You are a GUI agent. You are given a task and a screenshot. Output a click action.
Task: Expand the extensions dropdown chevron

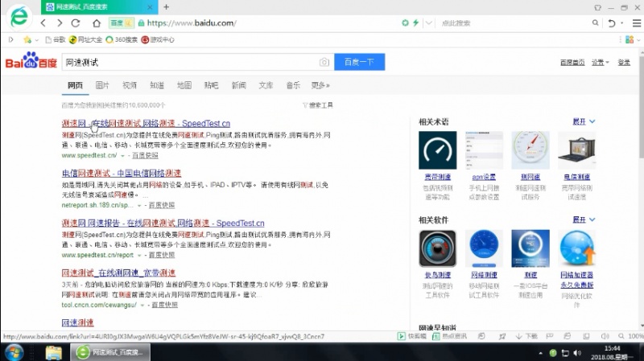tap(638, 39)
